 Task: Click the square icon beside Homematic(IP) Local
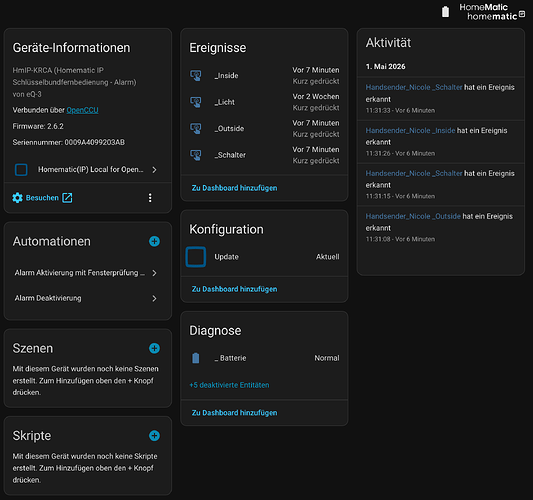coord(21,169)
